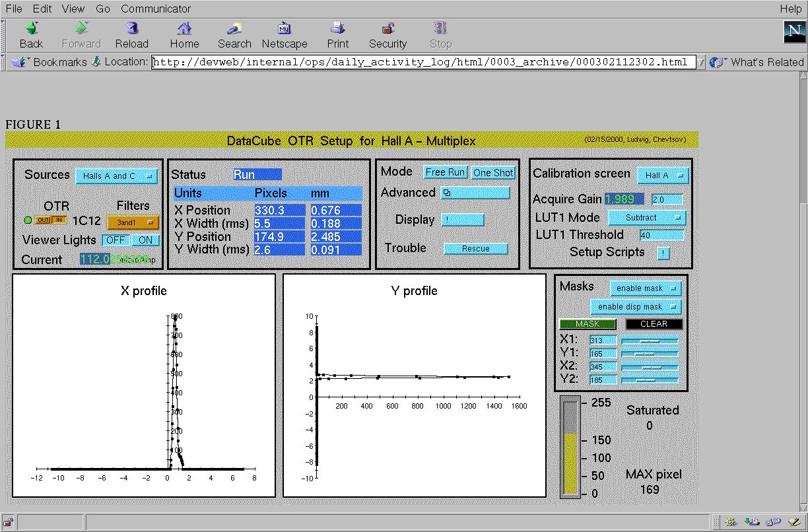Click the One Shot mode button
This screenshot has height=532, width=808.
(493, 172)
